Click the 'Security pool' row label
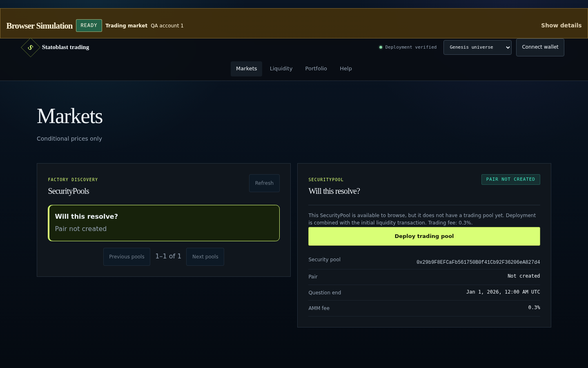The image size is (588, 368). (324, 260)
